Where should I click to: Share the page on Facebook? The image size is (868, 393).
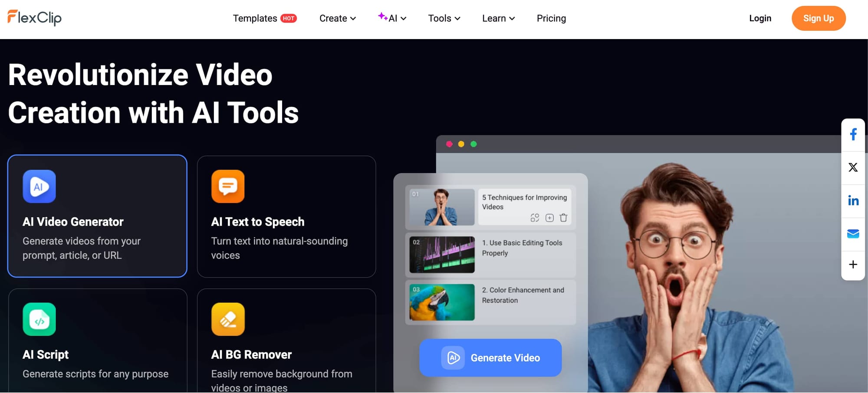pyautogui.click(x=853, y=134)
